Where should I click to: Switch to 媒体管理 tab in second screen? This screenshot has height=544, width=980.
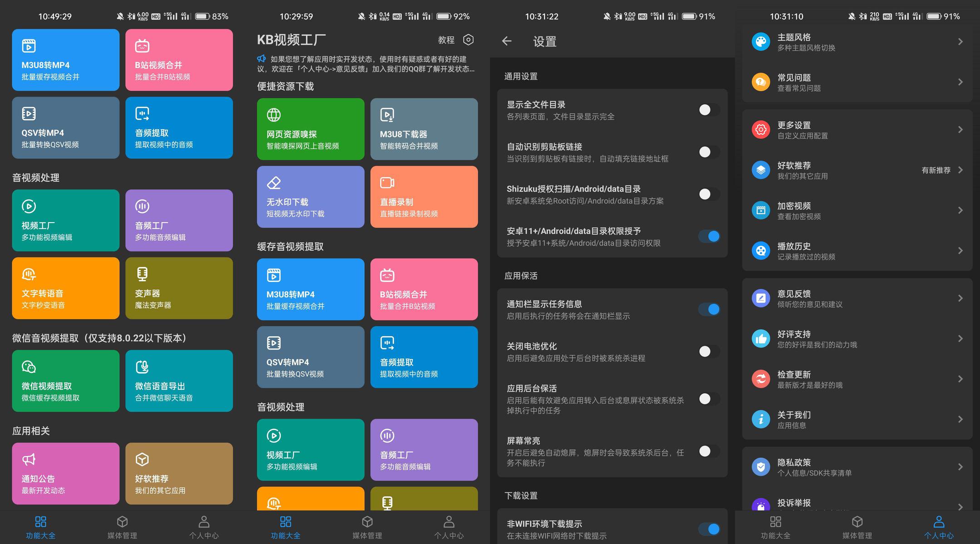[367, 527]
